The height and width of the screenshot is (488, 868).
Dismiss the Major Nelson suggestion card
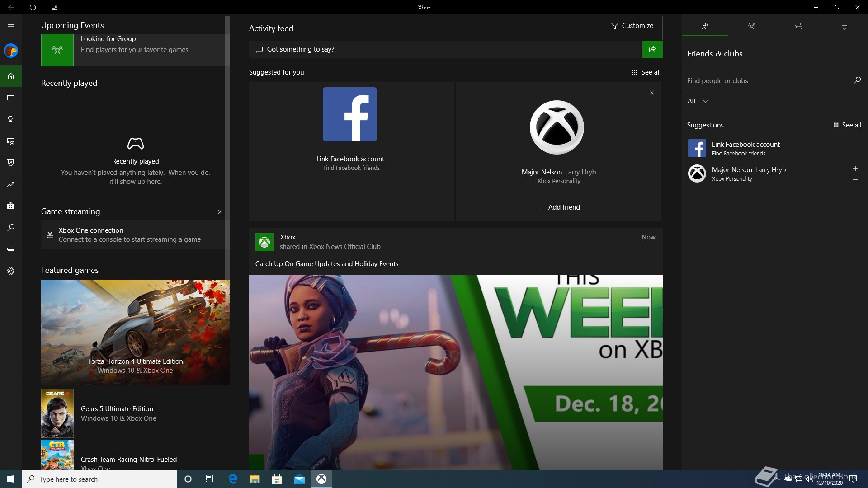652,93
